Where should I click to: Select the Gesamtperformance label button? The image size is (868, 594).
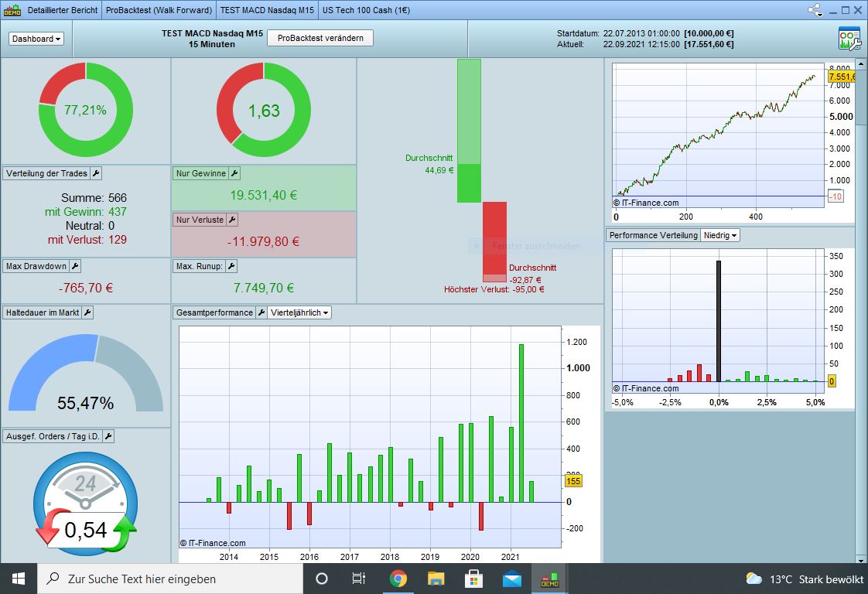(214, 312)
